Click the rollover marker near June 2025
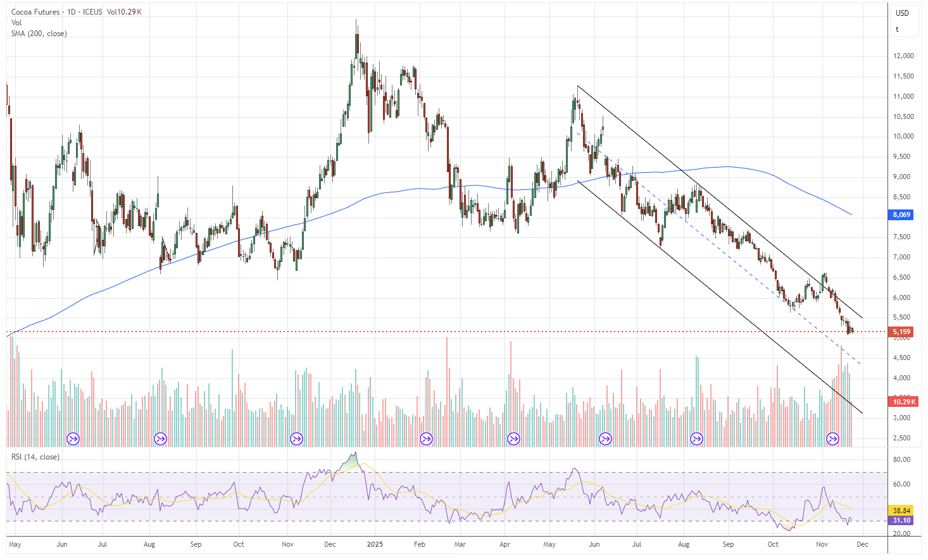The height and width of the screenshot is (560, 928). 605,437
